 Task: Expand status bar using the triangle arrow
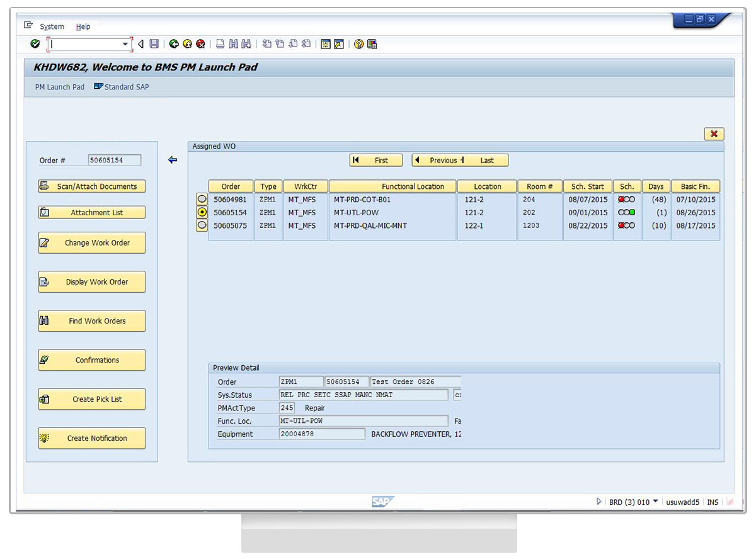pos(598,502)
